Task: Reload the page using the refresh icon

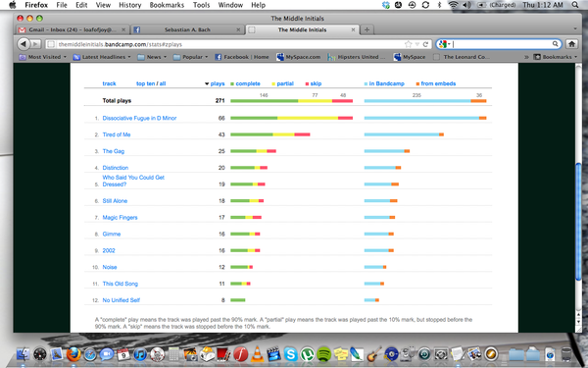Action: 425,44
